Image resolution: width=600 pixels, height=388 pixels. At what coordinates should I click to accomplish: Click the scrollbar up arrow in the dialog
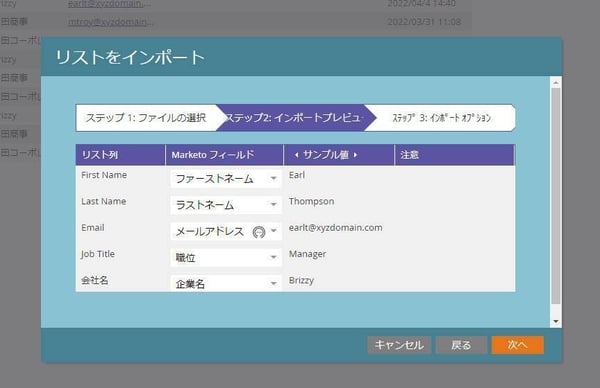(x=556, y=82)
